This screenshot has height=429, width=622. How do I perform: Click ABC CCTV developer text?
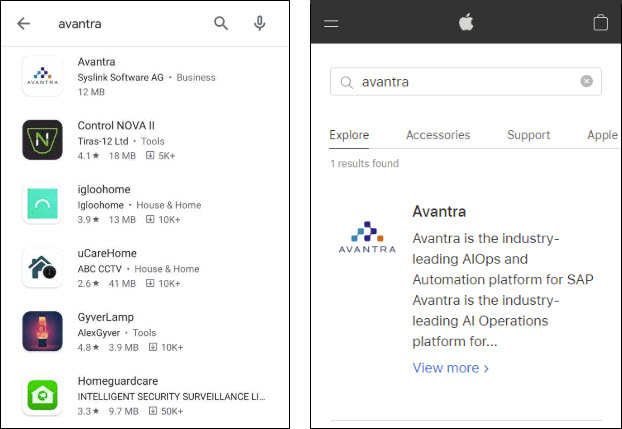(100, 269)
